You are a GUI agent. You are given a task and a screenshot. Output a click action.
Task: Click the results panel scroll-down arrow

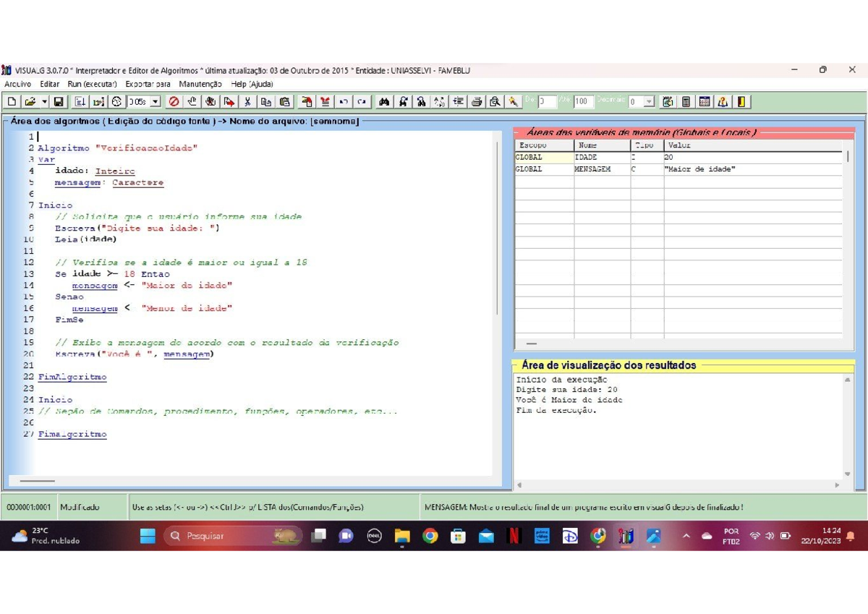pos(848,474)
